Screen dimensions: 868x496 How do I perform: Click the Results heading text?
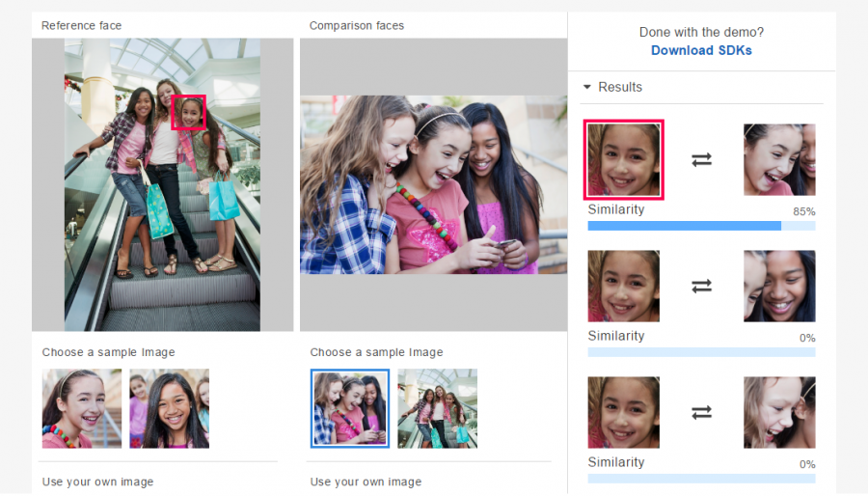620,87
